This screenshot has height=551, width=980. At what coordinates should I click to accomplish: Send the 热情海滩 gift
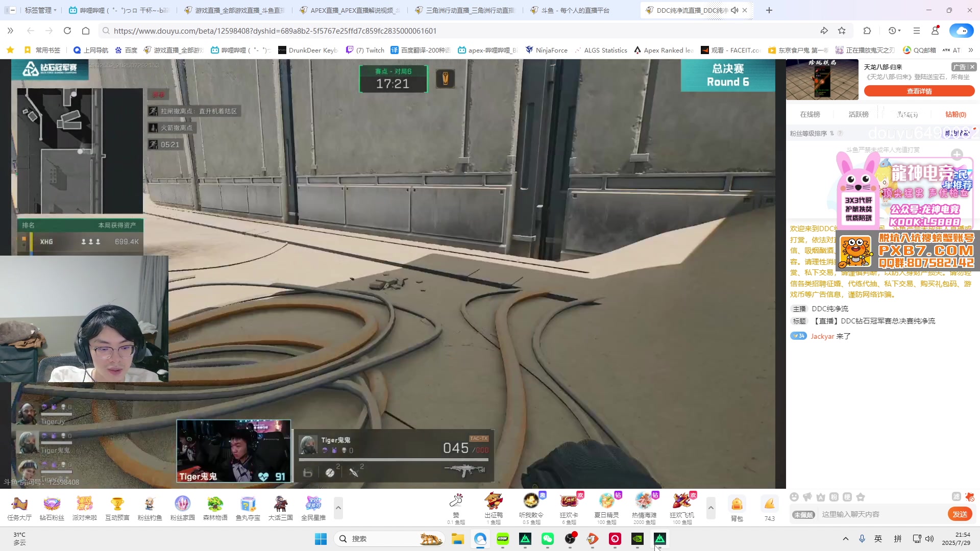click(644, 508)
